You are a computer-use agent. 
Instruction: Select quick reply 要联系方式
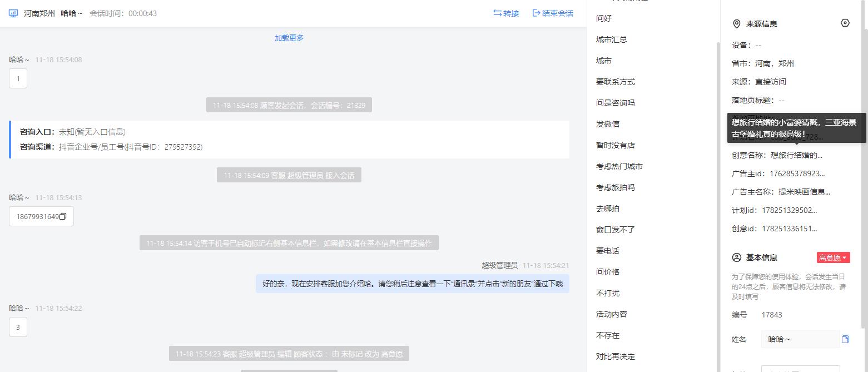pyautogui.click(x=616, y=82)
